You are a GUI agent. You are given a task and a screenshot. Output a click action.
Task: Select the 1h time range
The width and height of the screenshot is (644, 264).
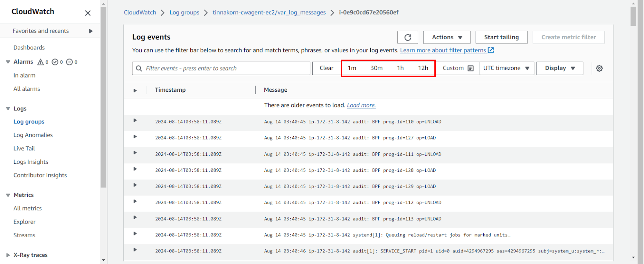coord(400,68)
